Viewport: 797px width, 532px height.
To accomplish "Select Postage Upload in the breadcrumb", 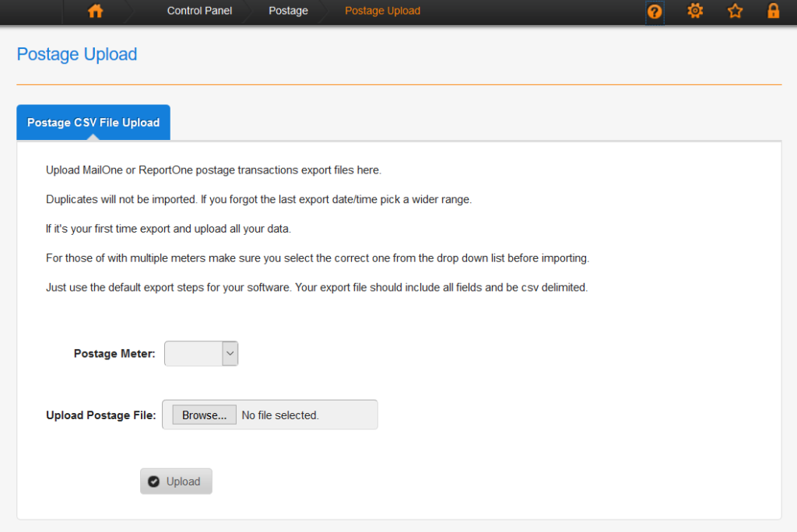I will 382,11.
